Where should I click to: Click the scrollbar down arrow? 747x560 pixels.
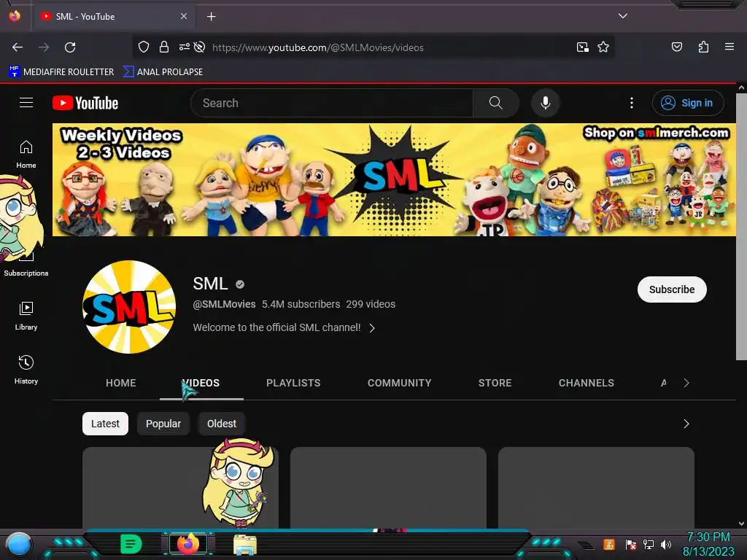(741, 524)
